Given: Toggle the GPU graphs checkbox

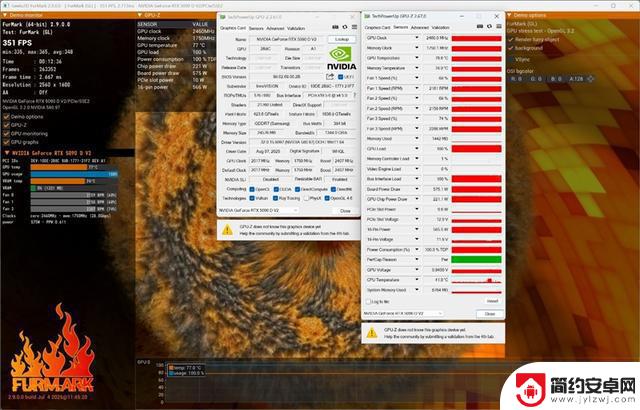Looking at the screenshot, I should click(6, 142).
